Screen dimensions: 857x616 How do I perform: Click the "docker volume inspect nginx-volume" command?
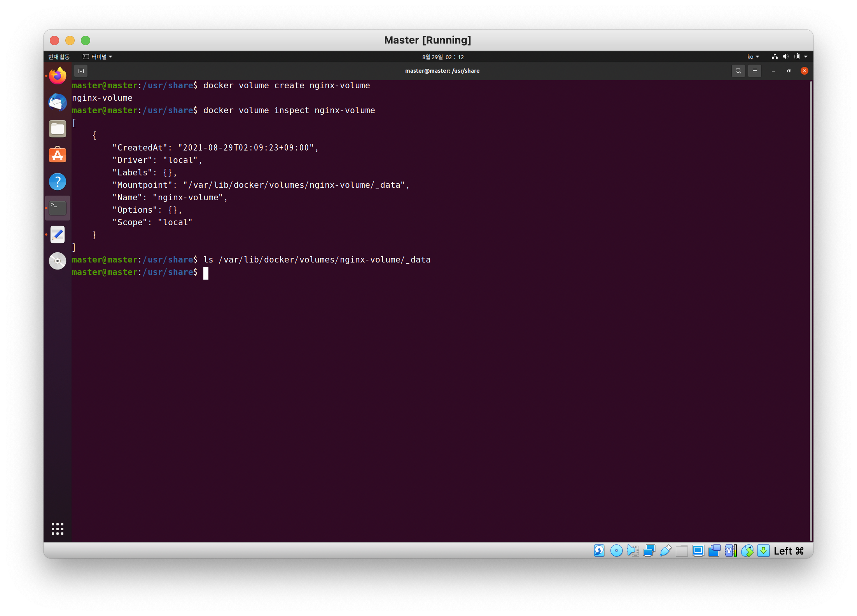coord(289,110)
